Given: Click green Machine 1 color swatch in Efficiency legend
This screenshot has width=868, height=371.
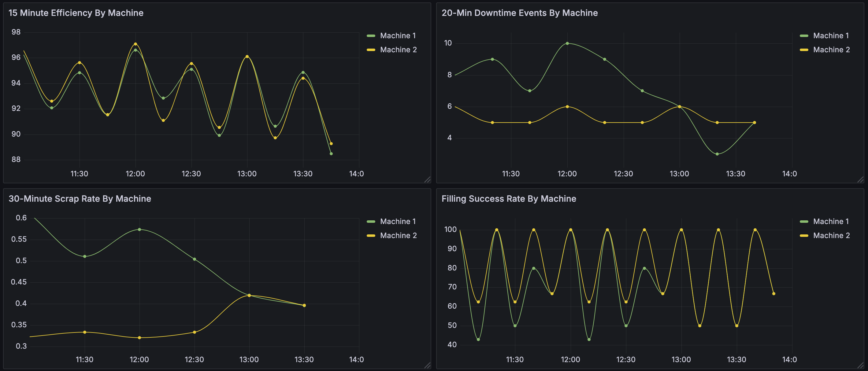Looking at the screenshot, I should [x=371, y=36].
